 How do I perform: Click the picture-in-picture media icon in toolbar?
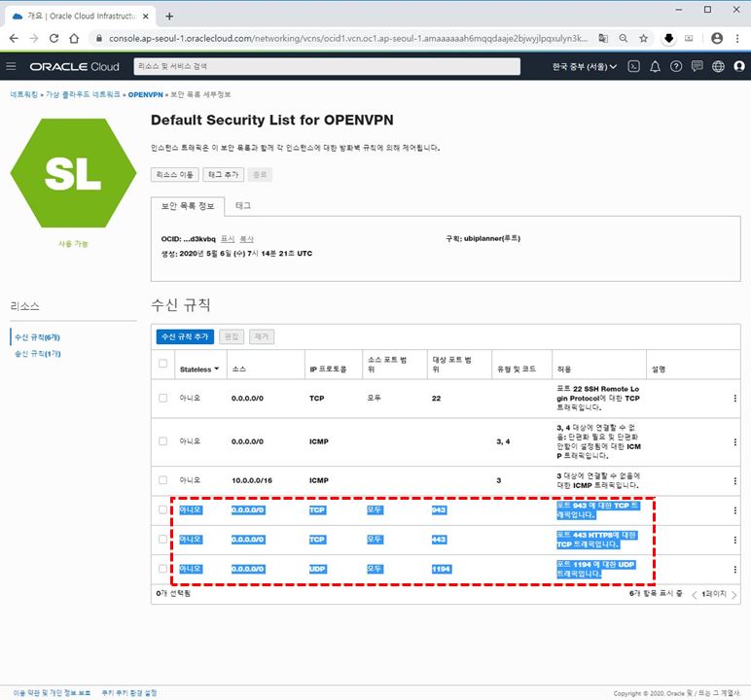point(689,38)
